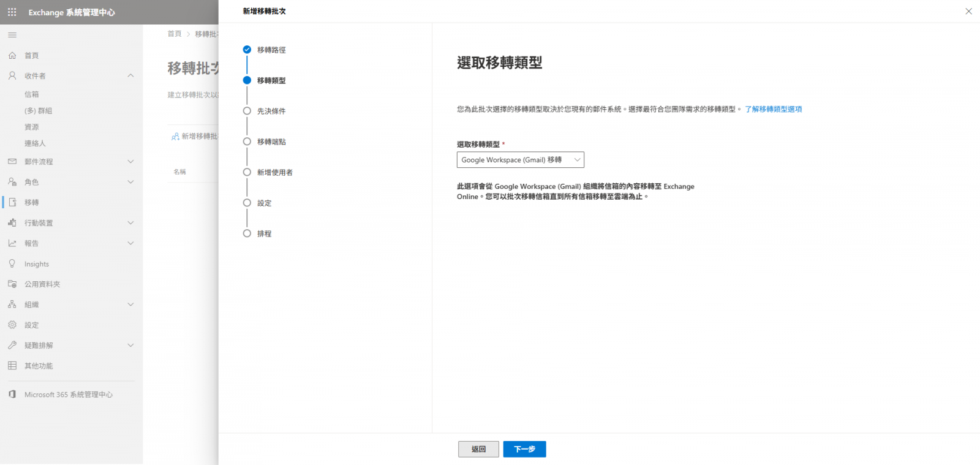Click the 公用資料夾 label in sidebar

pyautogui.click(x=42, y=284)
